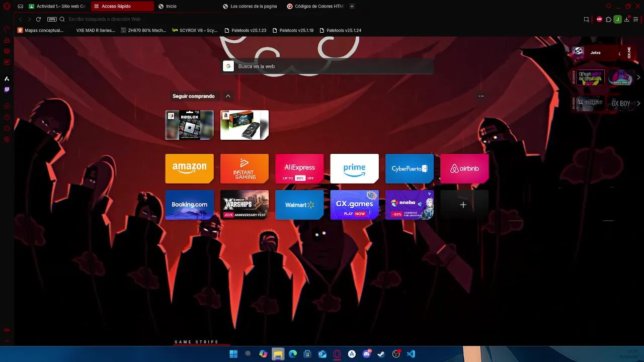Screen dimensions: 644x362
Task: Open the Easy Setup menu icon
Action: [x=635, y=19]
